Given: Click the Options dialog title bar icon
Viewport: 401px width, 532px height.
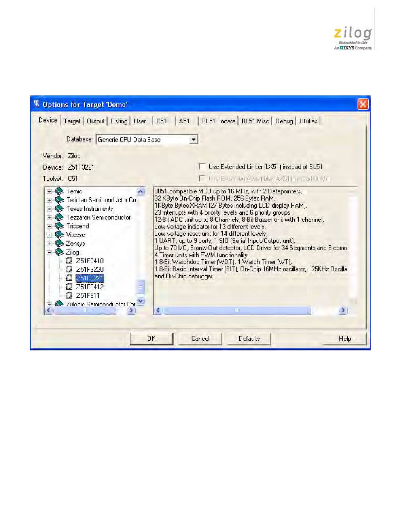Looking at the screenshot, I should coord(37,104).
